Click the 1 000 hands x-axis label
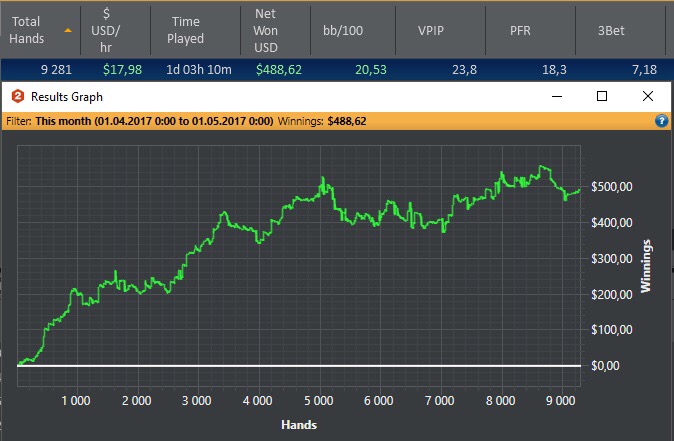This screenshot has height=441, width=674. point(76,401)
